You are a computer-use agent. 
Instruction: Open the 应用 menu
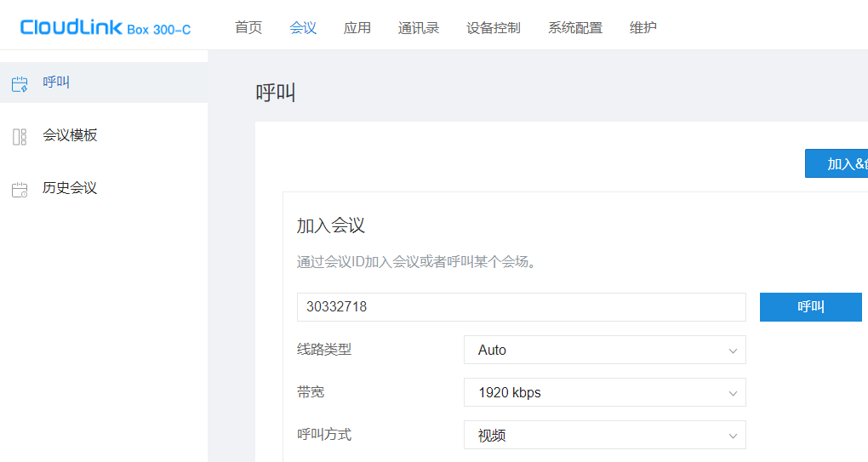pyautogui.click(x=357, y=28)
